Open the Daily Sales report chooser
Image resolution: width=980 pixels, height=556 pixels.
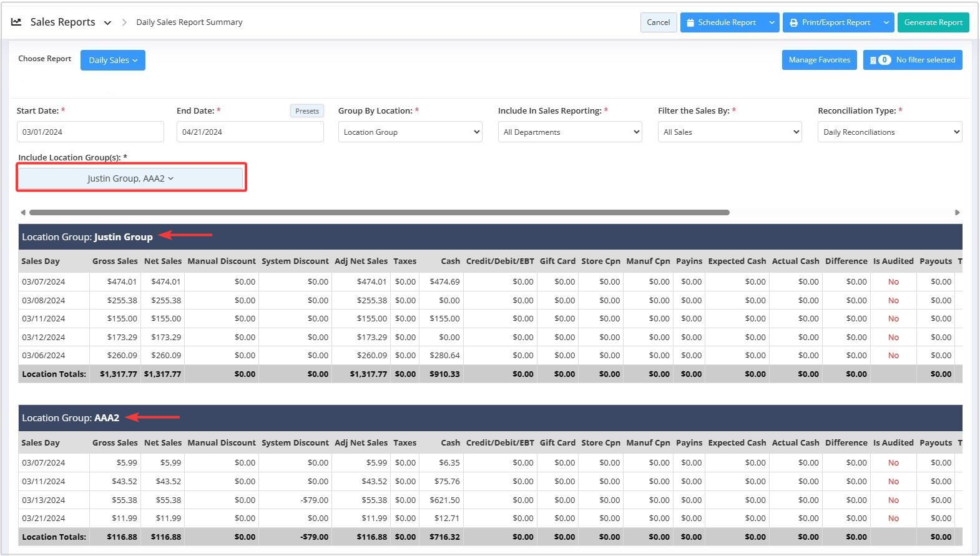click(x=113, y=60)
